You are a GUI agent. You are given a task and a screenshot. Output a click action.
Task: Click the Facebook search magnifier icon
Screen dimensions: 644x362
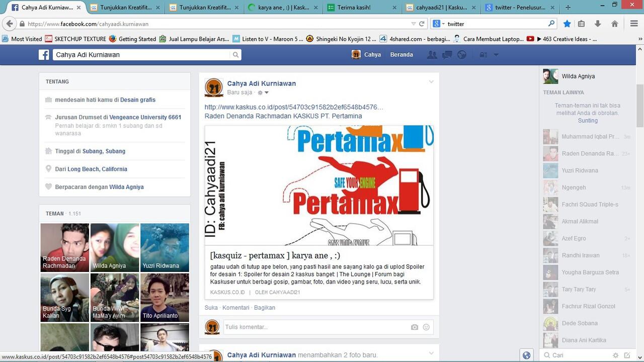pyautogui.click(x=235, y=55)
